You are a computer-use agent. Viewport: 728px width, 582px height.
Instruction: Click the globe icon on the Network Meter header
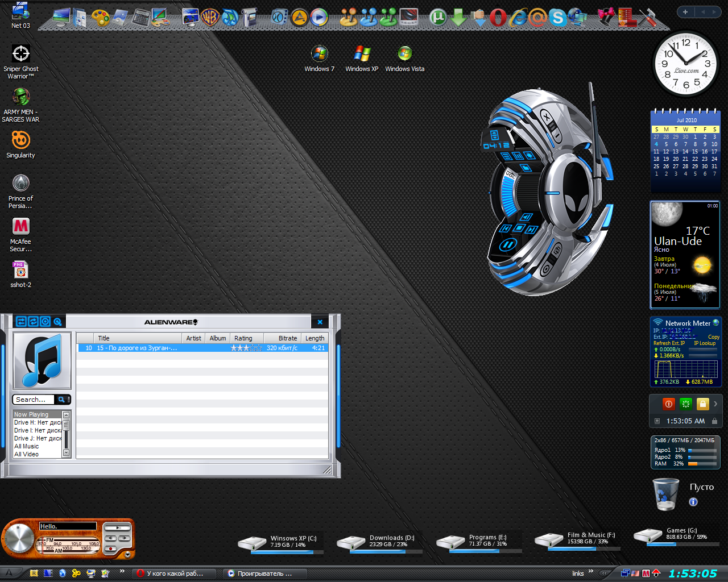[715, 323]
